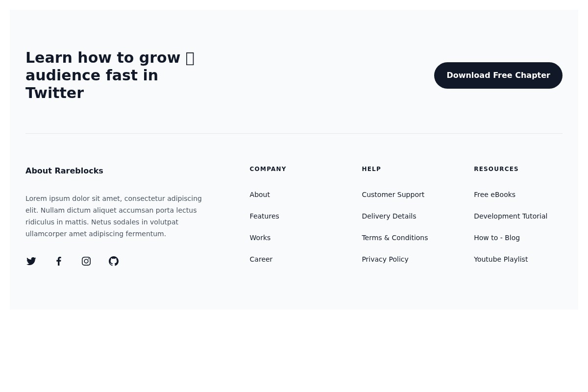The height and width of the screenshot is (392, 588).
Task: Click the GitHub social icon
Action: [x=114, y=261]
